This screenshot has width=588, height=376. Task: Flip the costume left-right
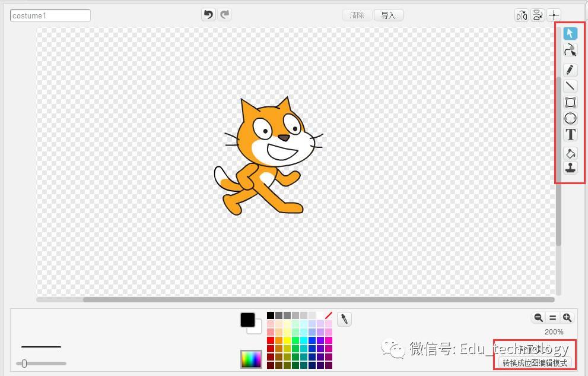point(522,15)
